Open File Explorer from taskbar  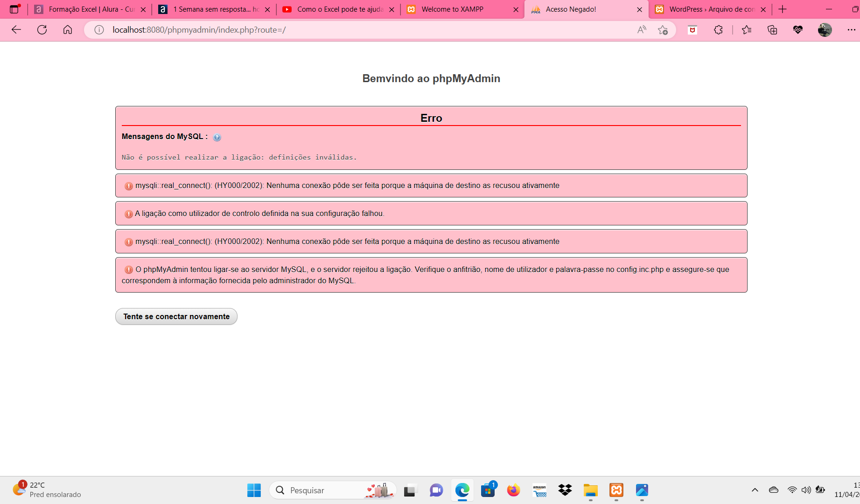click(591, 490)
